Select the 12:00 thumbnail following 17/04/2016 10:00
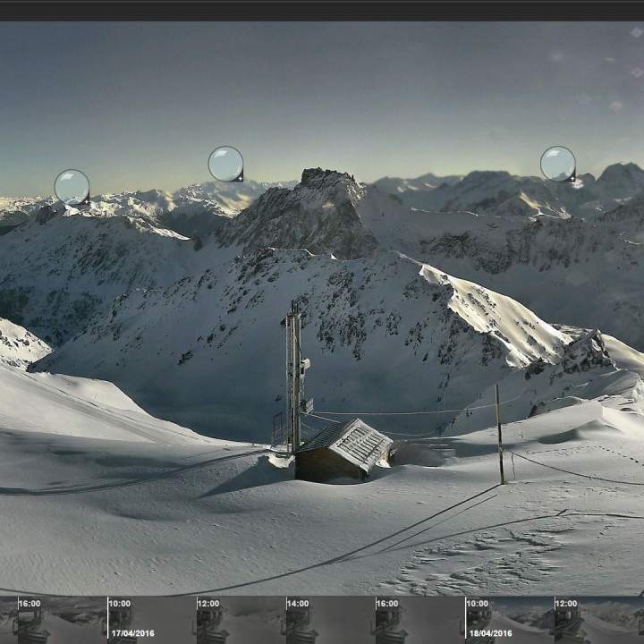644x644 pixels. tap(241, 620)
